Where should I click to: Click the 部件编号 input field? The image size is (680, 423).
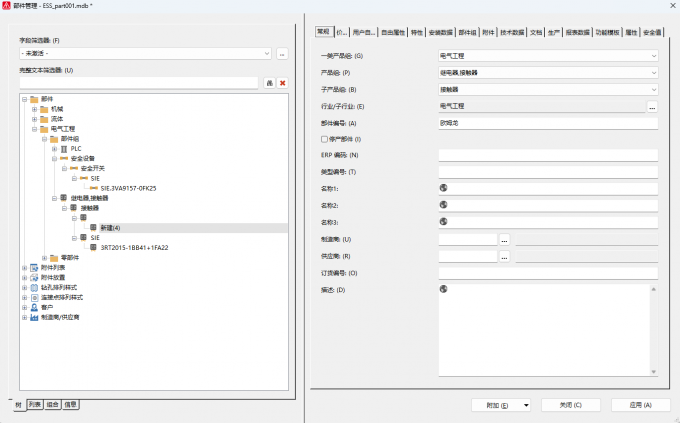[548, 123]
